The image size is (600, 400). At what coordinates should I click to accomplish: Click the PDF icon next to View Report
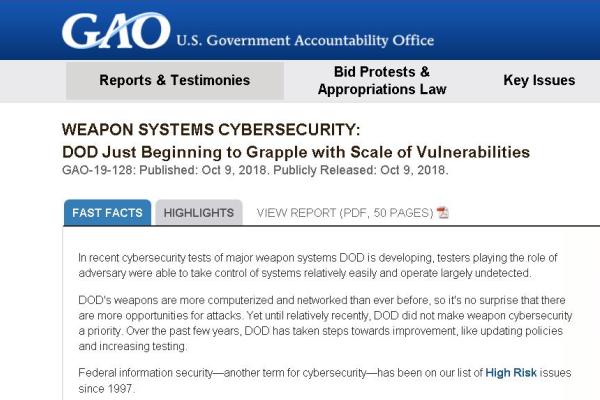(x=443, y=212)
